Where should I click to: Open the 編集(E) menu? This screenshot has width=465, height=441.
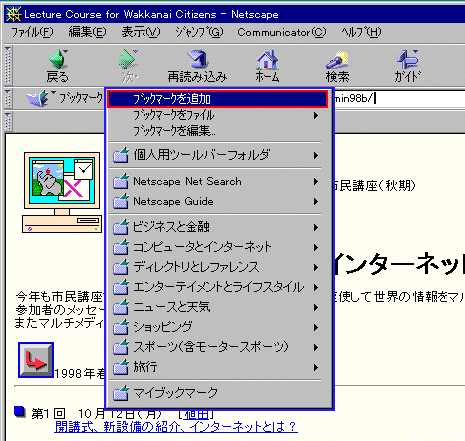[87, 32]
